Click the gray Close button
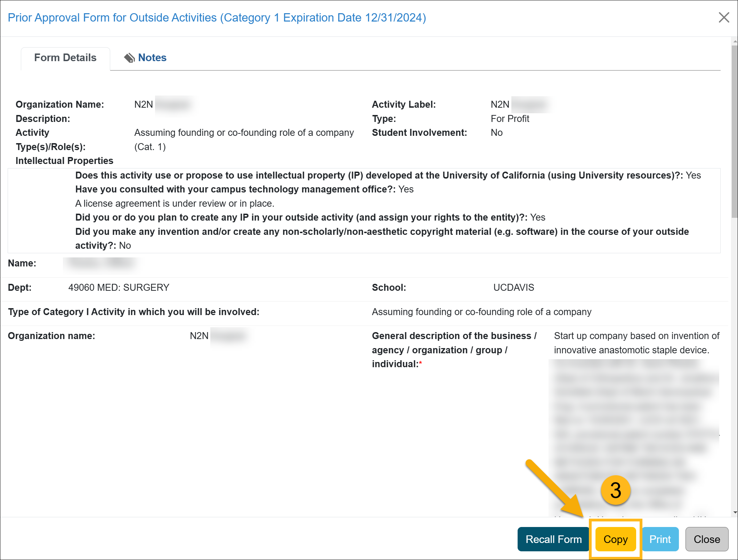This screenshot has width=738, height=560. (x=706, y=539)
